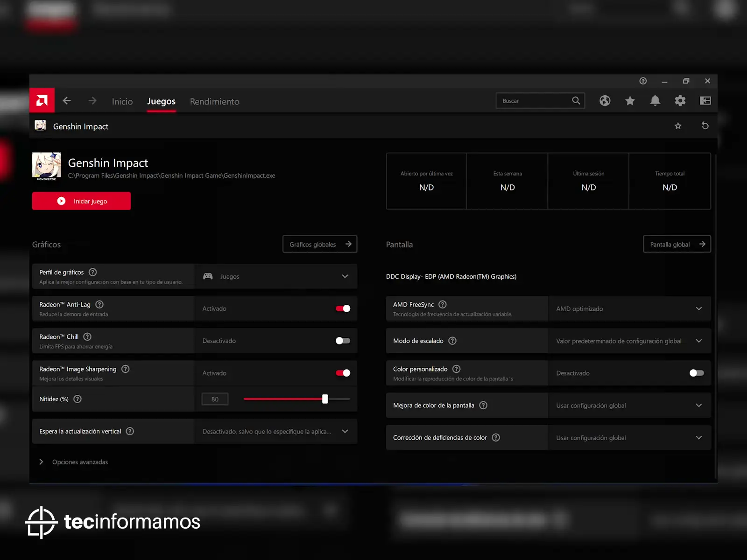Image resolution: width=747 pixels, height=560 pixels.
Task: Click the Iniciar juego button
Action: [x=81, y=201]
